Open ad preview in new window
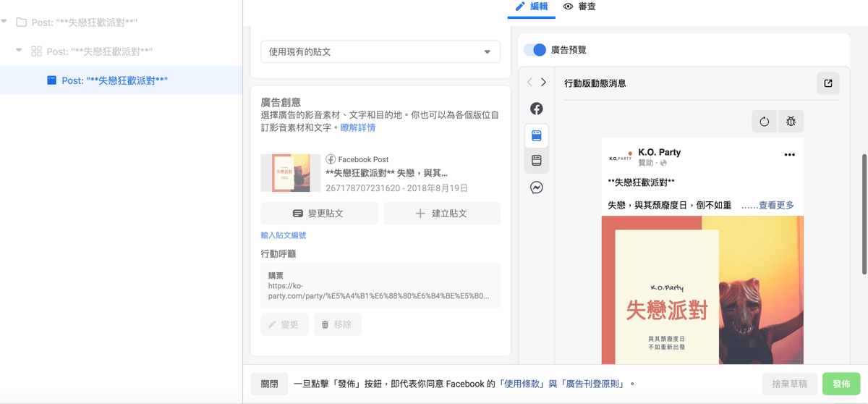 pos(828,83)
